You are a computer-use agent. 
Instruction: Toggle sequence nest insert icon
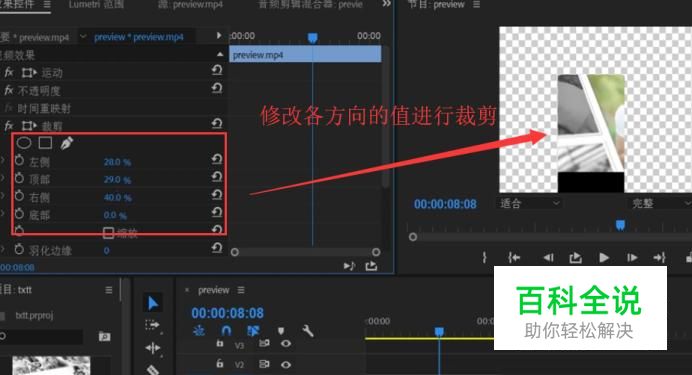coord(199,330)
